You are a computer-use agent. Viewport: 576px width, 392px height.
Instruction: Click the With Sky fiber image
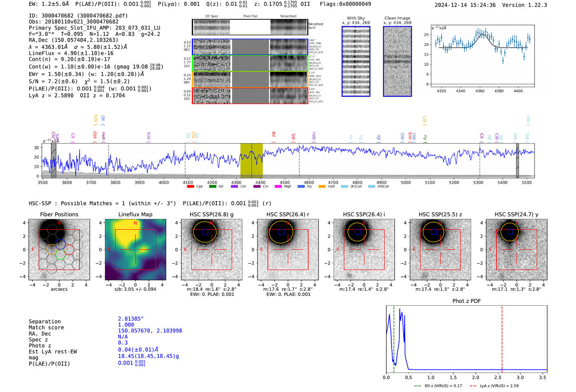click(356, 61)
